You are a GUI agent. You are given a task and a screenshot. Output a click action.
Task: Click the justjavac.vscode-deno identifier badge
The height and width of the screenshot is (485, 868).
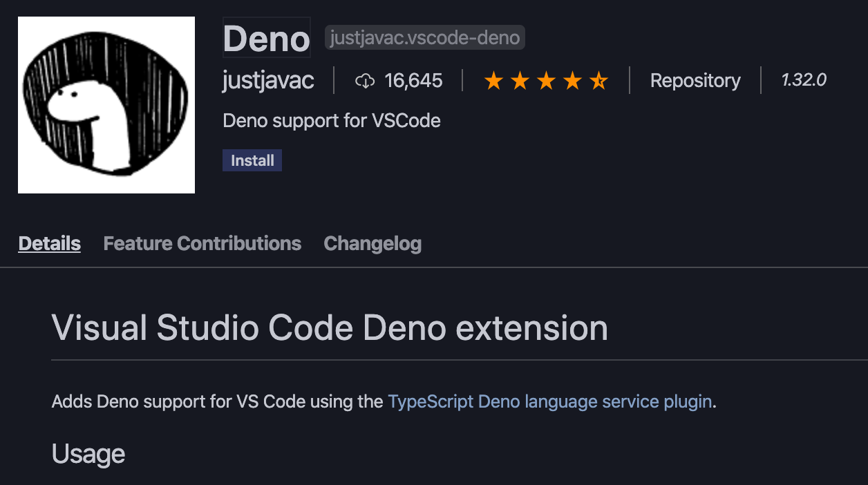(425, 37)
